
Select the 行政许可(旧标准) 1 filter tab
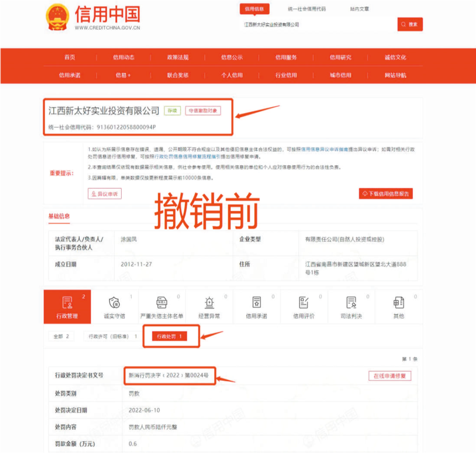point(113,336)
